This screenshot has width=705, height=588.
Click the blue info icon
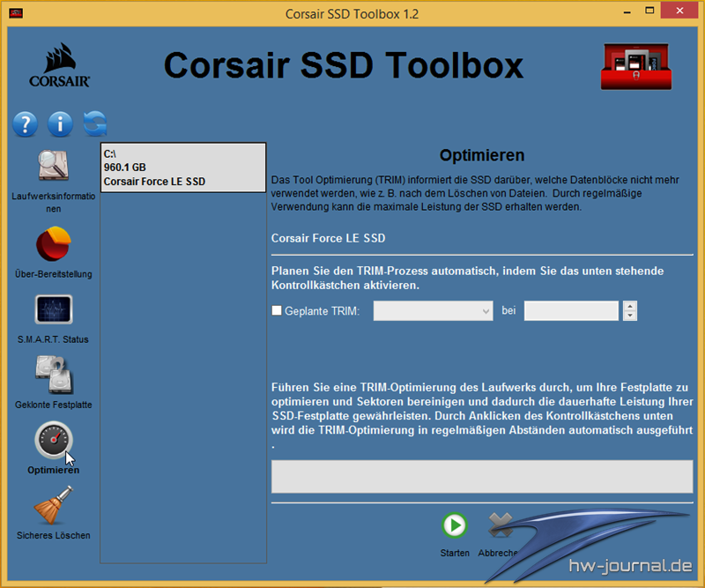pos(60,123)
